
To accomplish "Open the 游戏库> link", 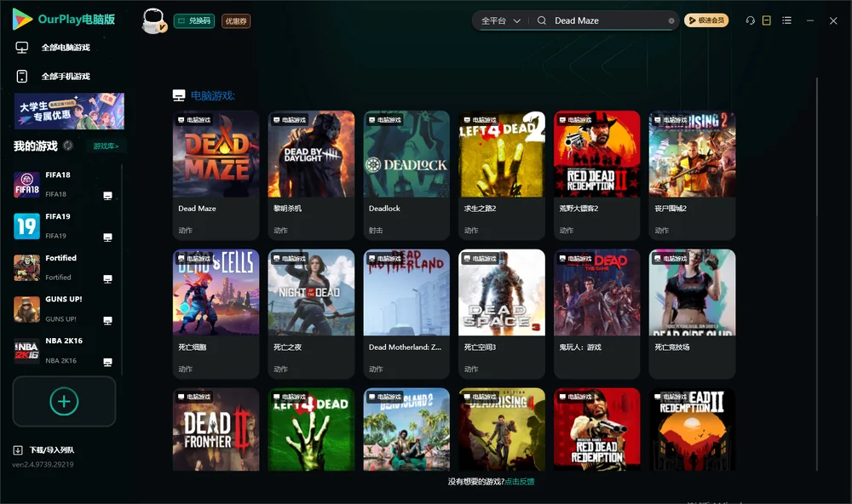I will [x=106, y=146].
